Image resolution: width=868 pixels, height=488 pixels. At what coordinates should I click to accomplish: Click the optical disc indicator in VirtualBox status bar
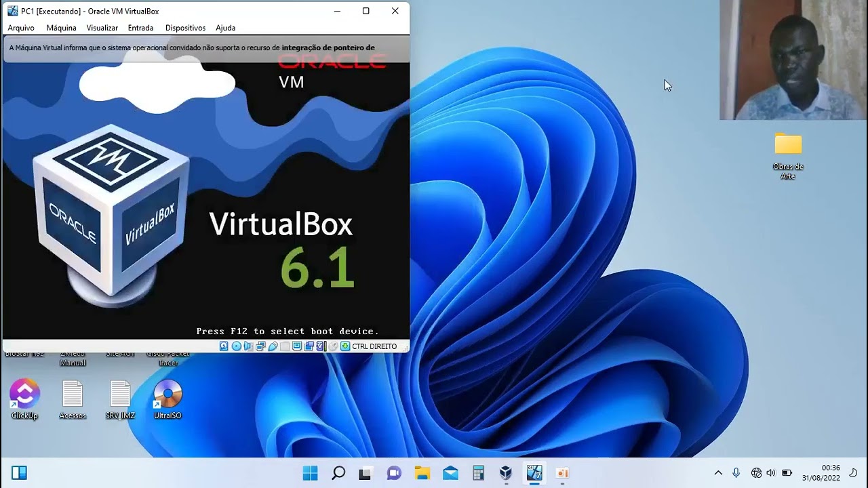coord(236,346)
